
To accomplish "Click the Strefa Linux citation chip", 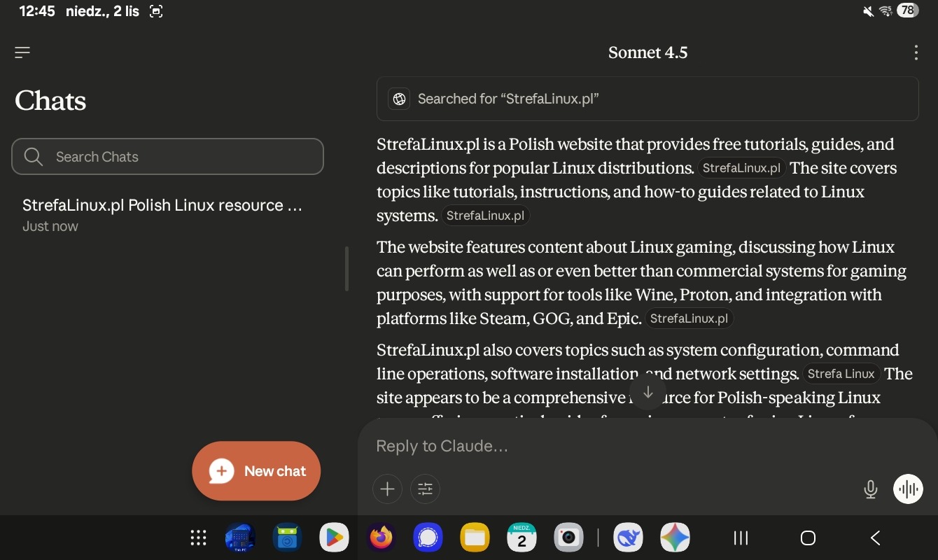I will click(x=841, y=374).
